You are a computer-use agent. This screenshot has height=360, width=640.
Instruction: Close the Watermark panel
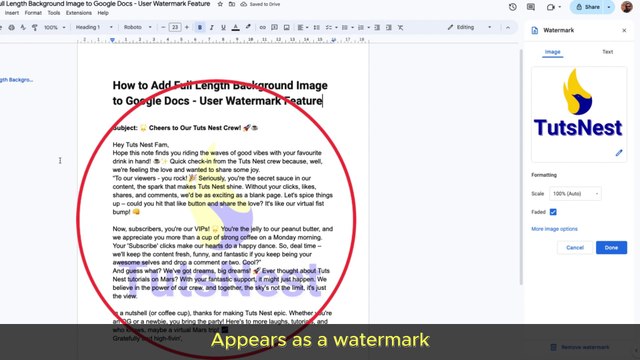click(624, 30)
